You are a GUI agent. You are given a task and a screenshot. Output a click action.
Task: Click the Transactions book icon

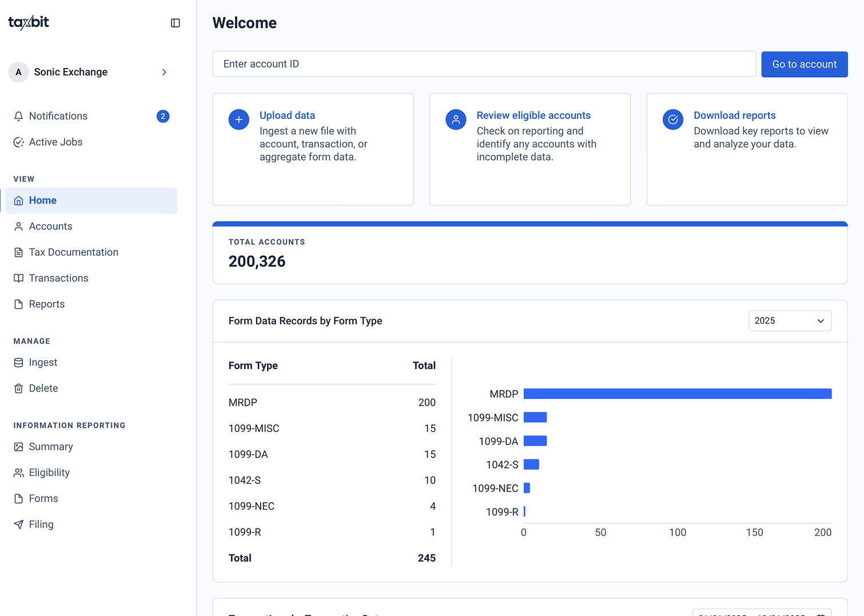(18, 278)
